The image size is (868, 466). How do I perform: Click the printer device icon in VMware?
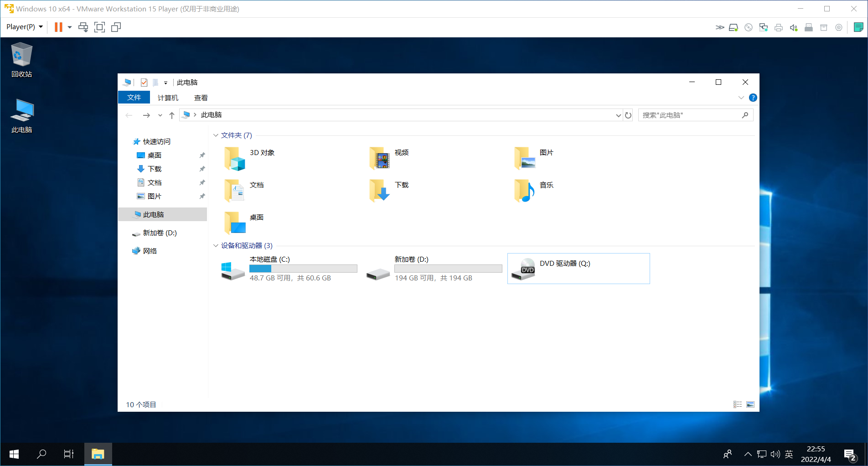[779, 27]
